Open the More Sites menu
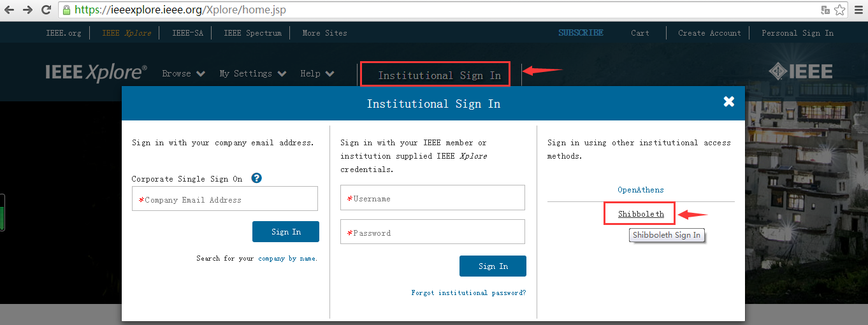This screenshot has height=325, width=868. coord(324,33)
